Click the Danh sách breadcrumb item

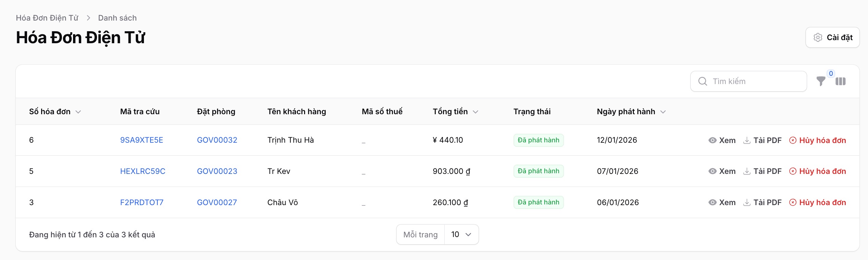(x=117, y=18)
